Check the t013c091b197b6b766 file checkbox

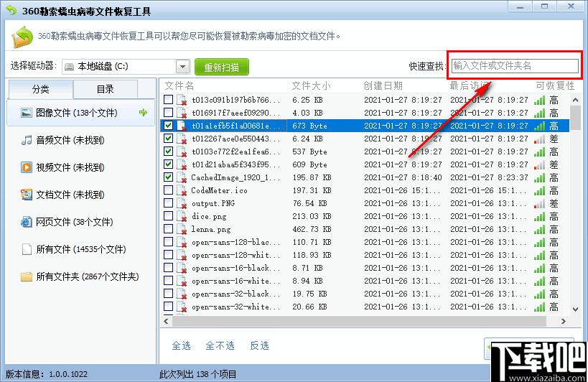point(169,99)
